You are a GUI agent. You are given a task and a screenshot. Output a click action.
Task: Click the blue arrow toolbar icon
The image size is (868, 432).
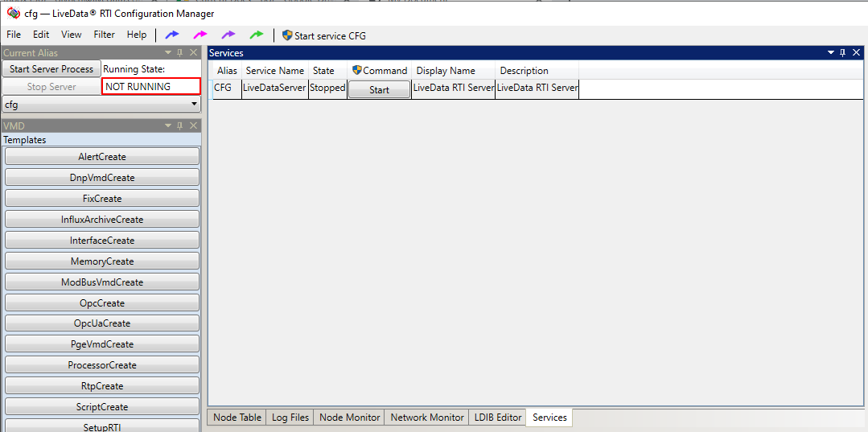172,35
